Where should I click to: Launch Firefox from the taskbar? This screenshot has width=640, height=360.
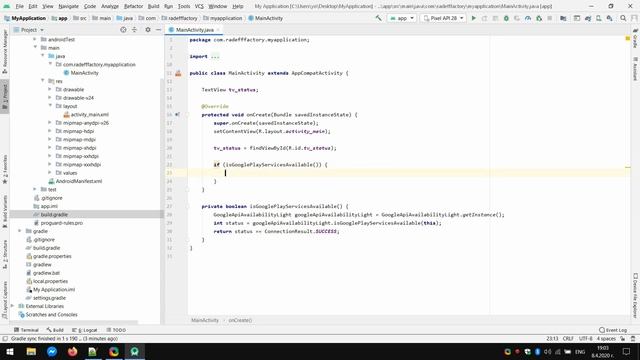(x=73, y=351)
